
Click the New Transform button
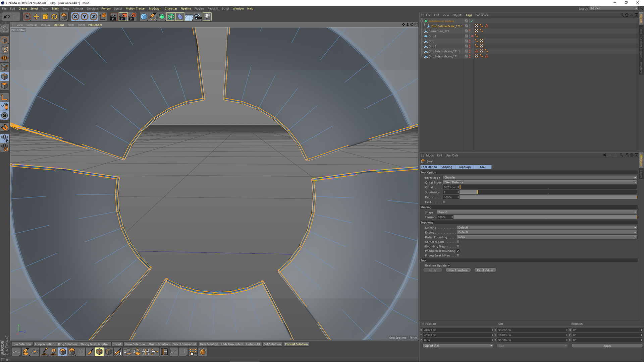tap(458, 270)
